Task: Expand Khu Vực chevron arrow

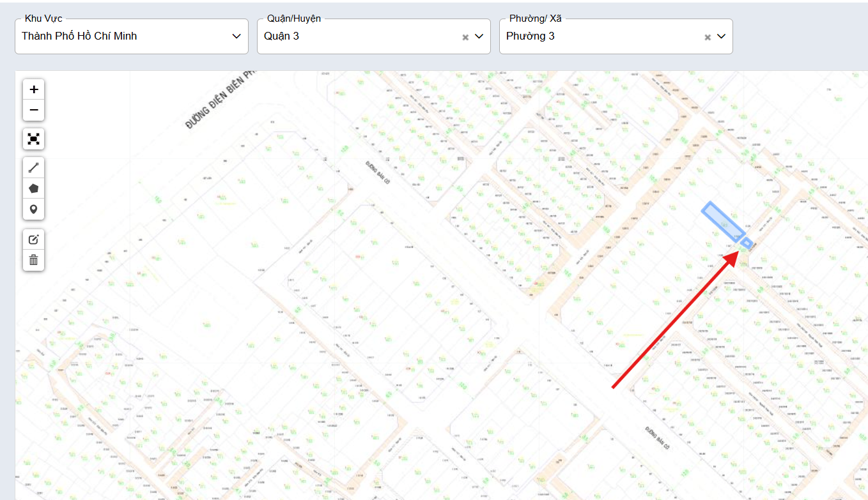Action: coord(236,36)
